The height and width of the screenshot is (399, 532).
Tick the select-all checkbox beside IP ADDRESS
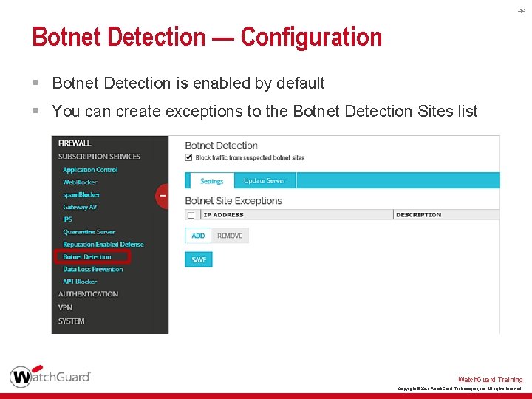pos(191,215)
